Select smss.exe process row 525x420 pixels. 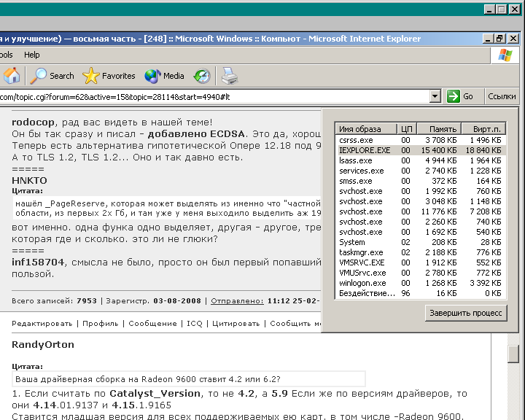(x=420, y=181)
